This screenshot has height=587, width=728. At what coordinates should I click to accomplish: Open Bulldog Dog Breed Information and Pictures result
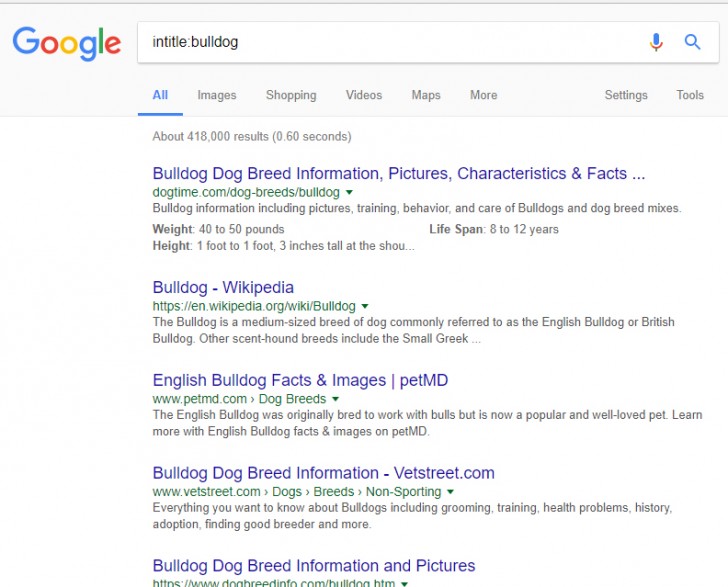click(x=313, y=566)
